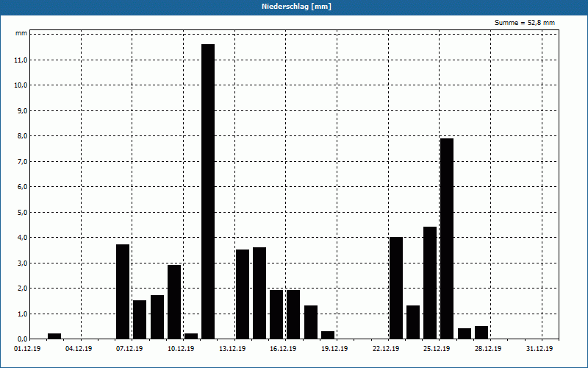
Task: Click the Niederschlag [mm] chart title
Action: coord(296,7)
